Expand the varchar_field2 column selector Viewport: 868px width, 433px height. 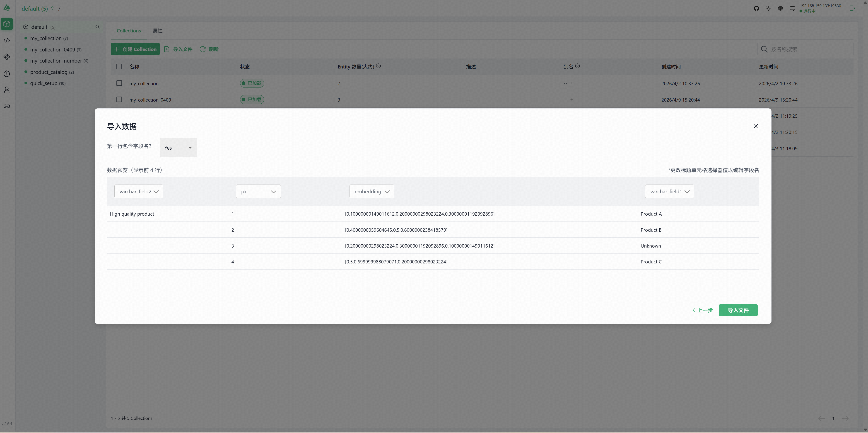click(x=138, y=192)
